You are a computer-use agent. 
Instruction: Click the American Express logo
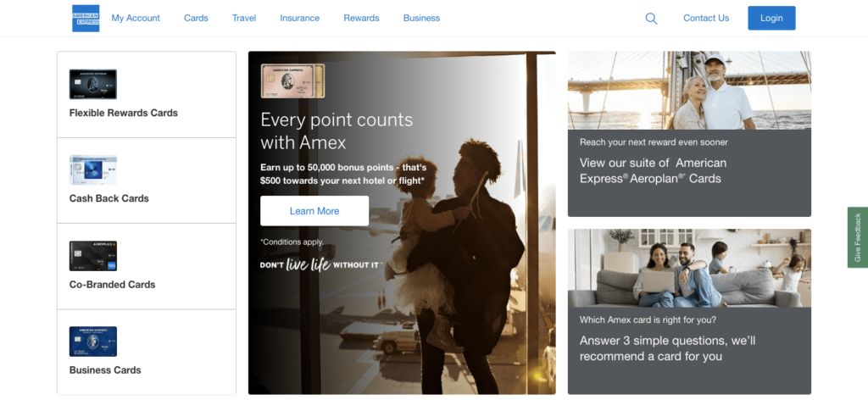pyautogui.click(x=86, y=19)
